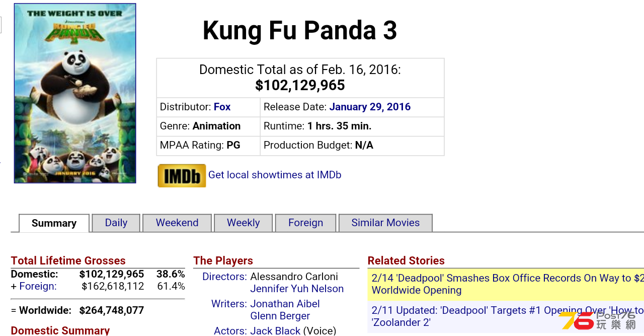644x336 pixels.
Task: Click the Glenn Berger link
Action: pyautogui.click(x=280, y=316)
